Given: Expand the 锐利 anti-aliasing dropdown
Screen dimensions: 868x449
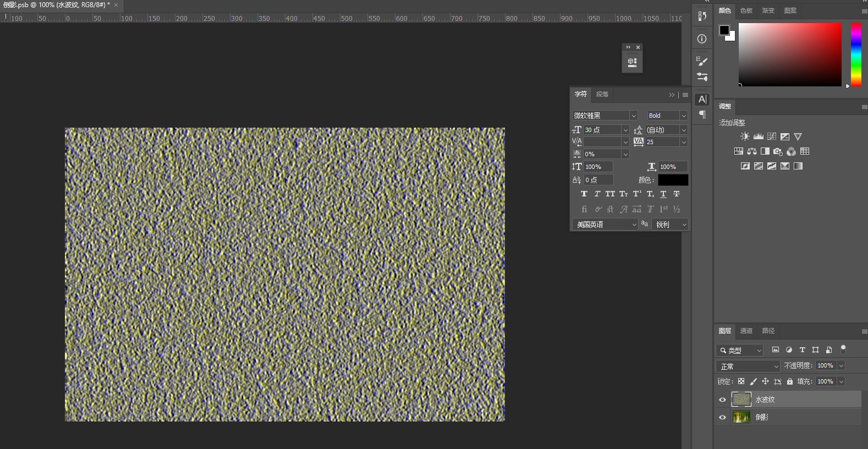Looking at the screenshot, I should [684, 225].
